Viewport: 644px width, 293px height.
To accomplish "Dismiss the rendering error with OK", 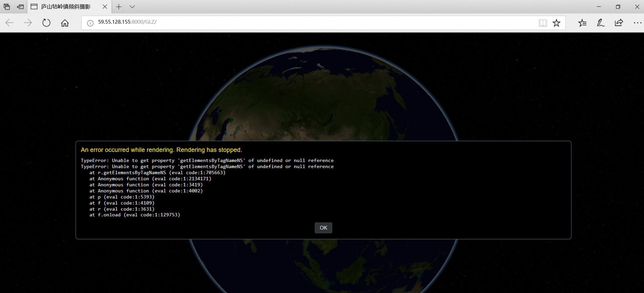I will click(x=323, y=227).
